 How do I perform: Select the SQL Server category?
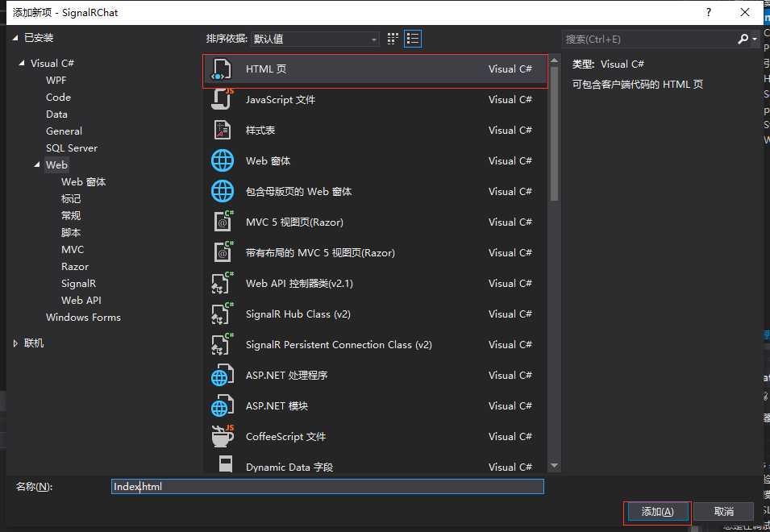click(x=72, y=148)
